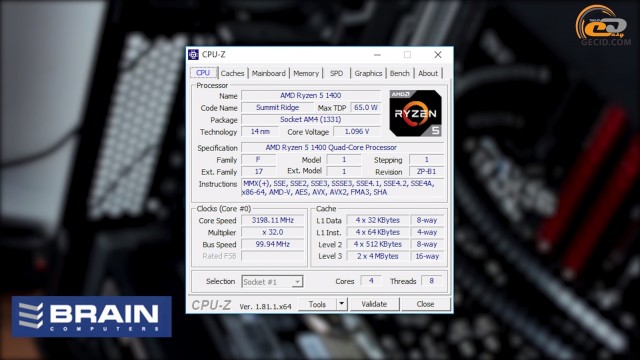Click the Revision value ZP-B1

[426, 171]
